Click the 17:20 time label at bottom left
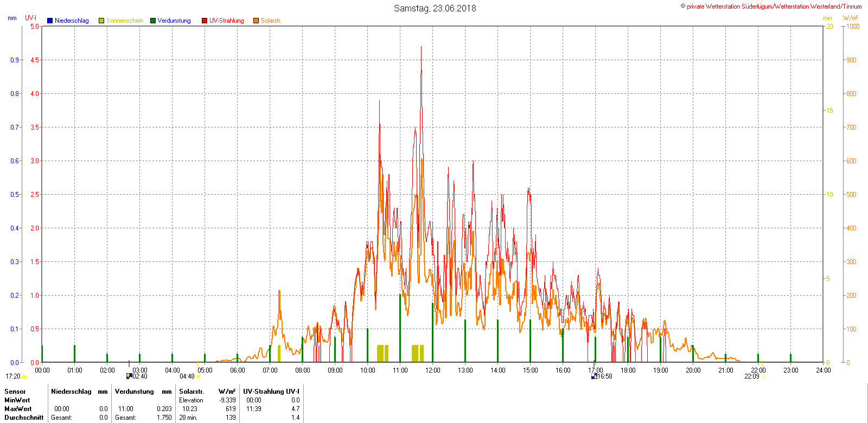 13,376
